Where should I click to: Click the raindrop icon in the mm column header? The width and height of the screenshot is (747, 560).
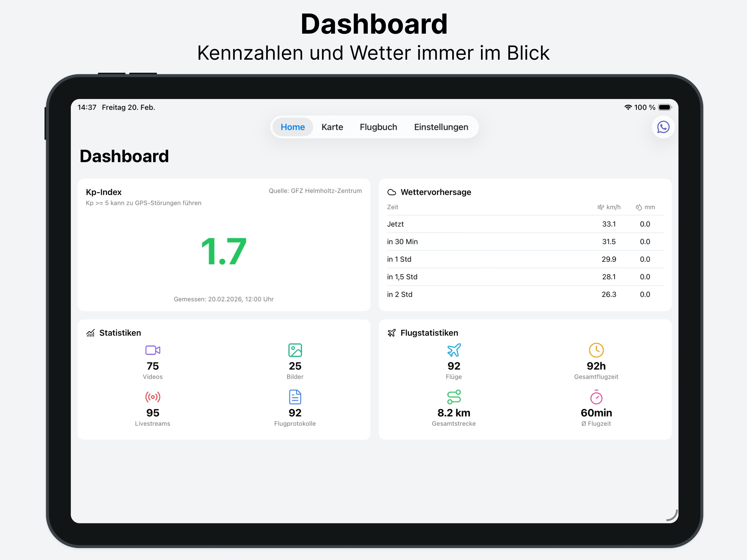pos(638,207)
